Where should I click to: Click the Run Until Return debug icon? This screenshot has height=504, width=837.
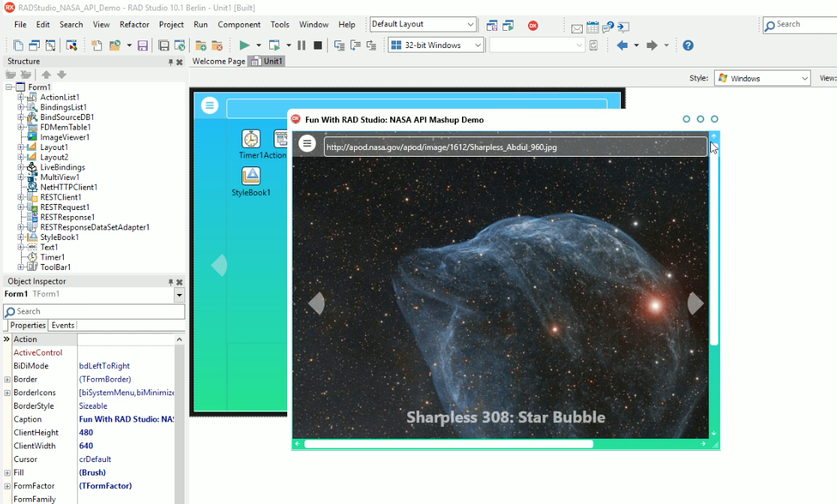coord(371,46)
